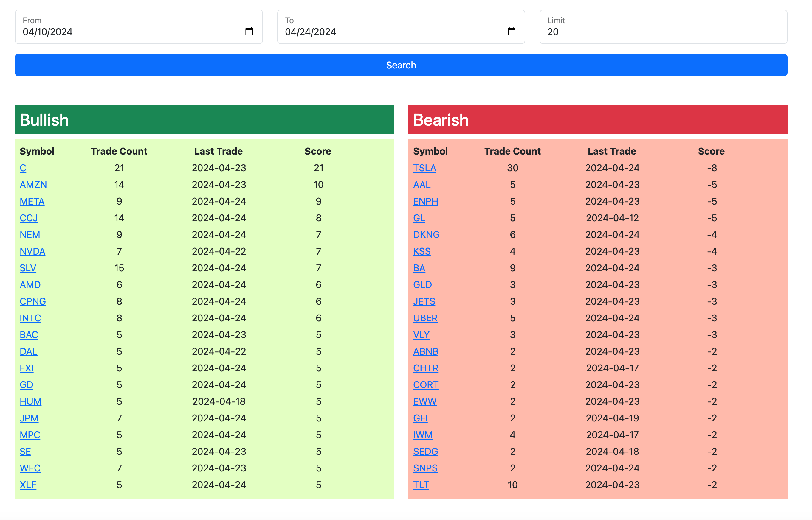Image resolution: width=812 pixels, height=520 pixels.
Task: Open the CCJ symbol link
Action: [29, 218]
